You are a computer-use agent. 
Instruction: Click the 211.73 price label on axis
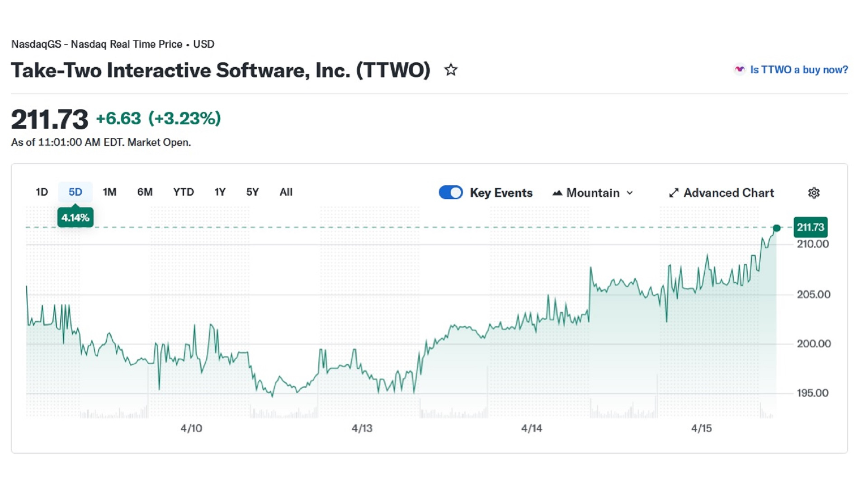click(810, 227)
